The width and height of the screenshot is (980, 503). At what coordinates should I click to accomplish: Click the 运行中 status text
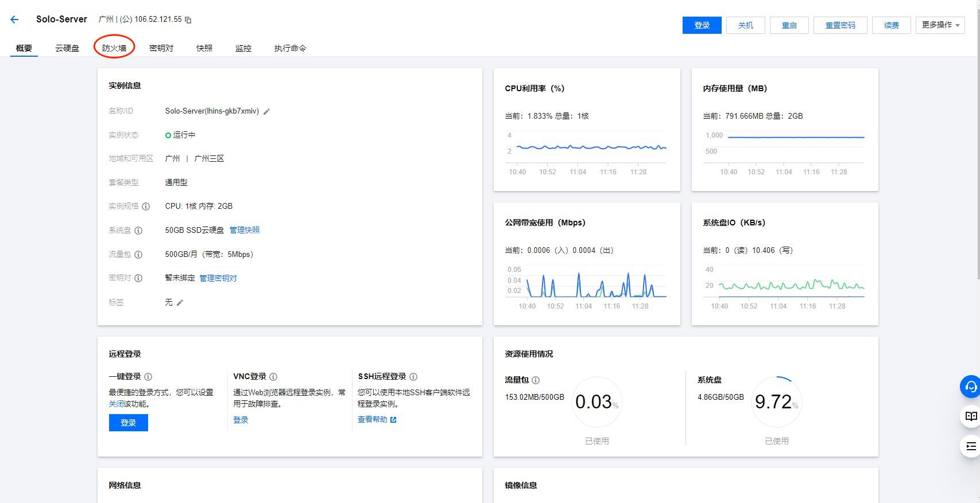[x=184, y=135]
